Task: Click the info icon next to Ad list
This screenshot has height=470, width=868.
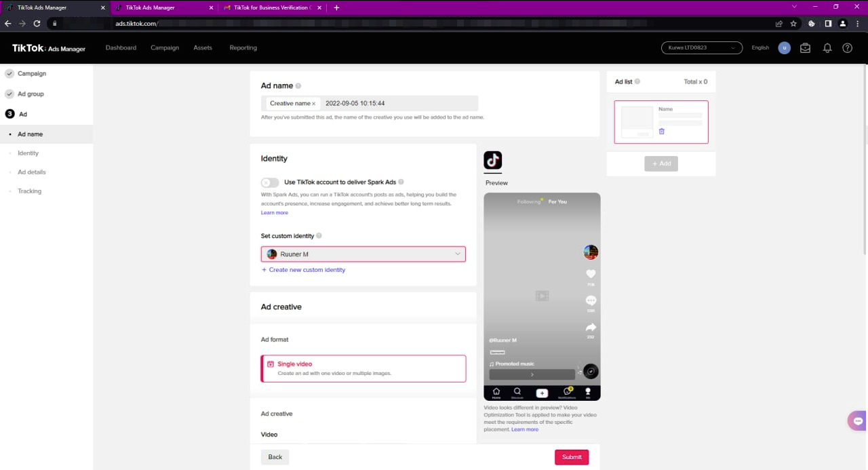Action: 637,81
